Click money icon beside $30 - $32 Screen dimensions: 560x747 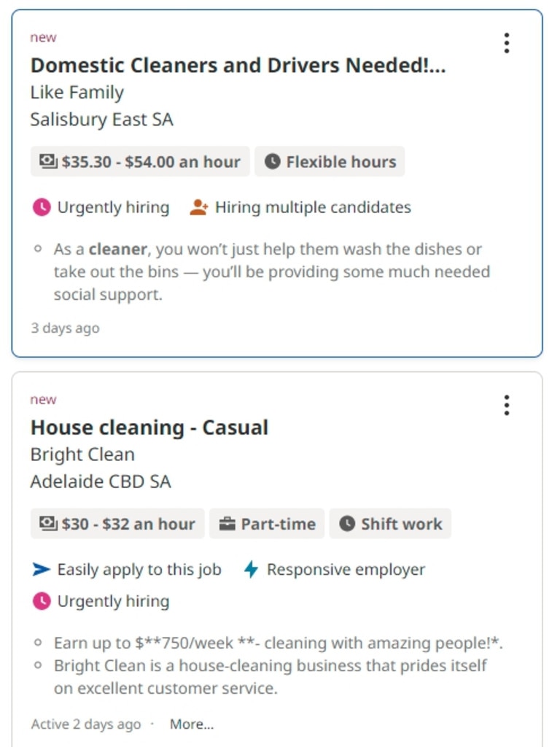48,524
